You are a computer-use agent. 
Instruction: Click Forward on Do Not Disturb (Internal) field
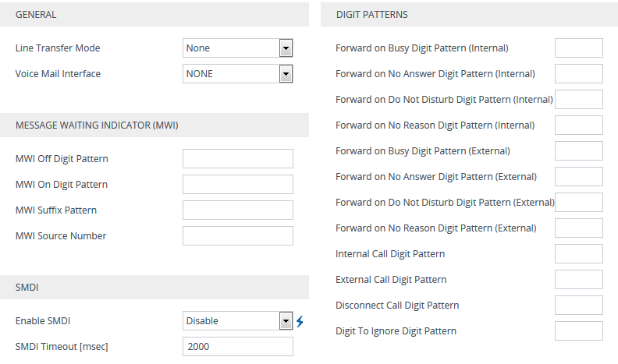578,100
